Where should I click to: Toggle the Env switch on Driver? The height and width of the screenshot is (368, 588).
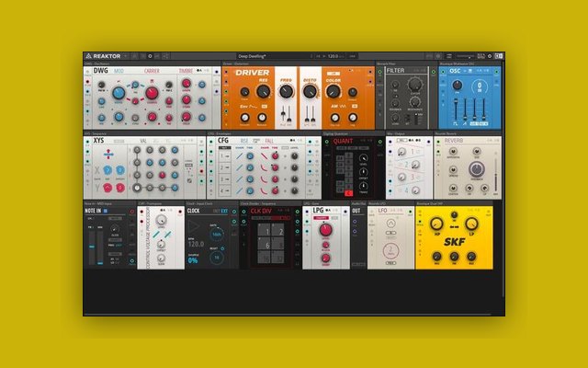pos(265,107)
